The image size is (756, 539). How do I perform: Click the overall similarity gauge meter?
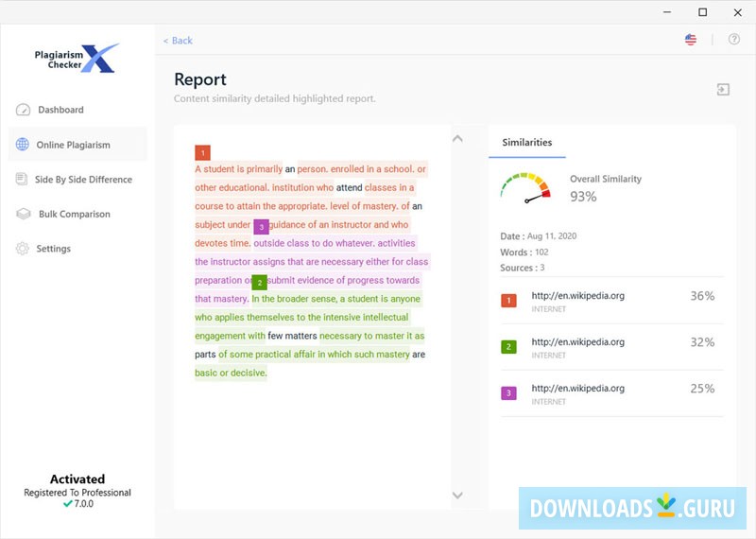pos(525,188)
